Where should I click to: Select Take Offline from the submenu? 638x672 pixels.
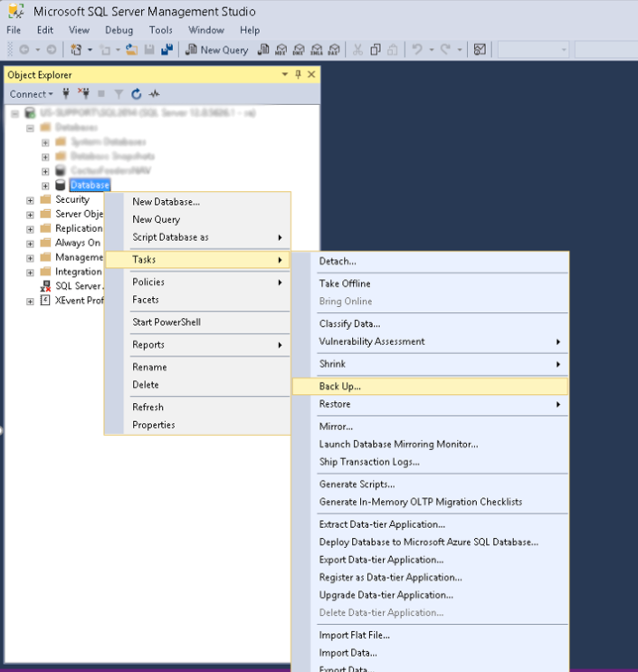click(x=431, y=283)
